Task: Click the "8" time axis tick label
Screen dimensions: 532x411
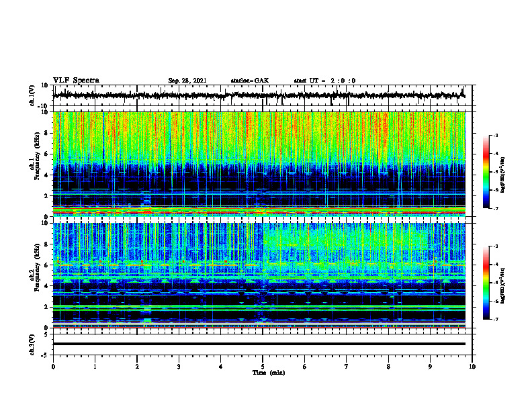Action: 388,367
